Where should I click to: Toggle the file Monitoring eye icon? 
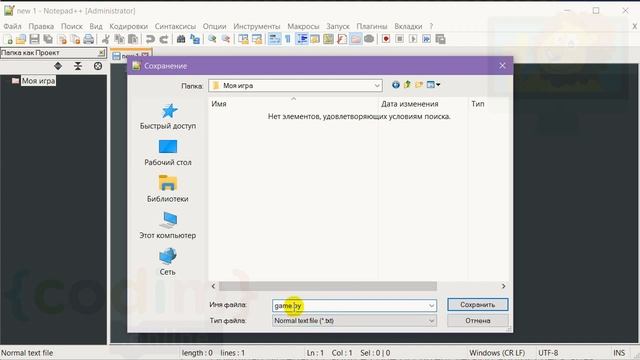(369, 39)
